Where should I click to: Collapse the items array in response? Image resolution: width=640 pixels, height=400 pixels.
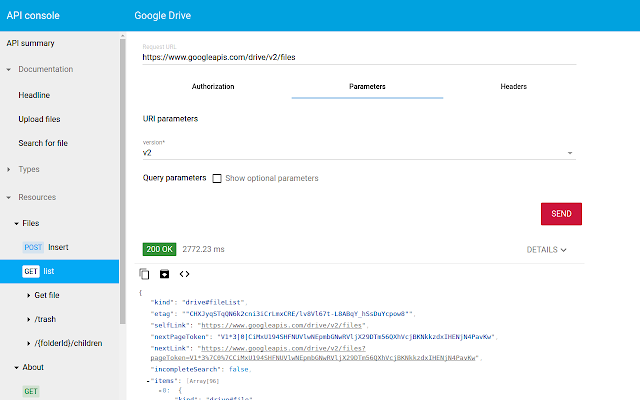[148, 381]
